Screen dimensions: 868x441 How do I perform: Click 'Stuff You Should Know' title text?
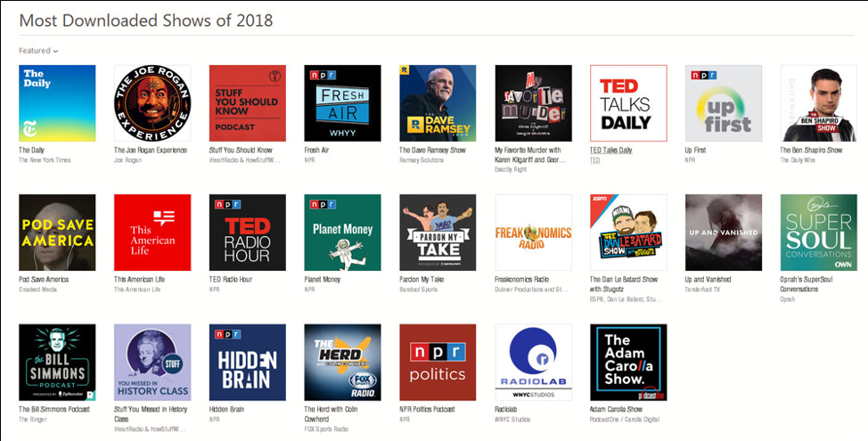coord(241,150)
